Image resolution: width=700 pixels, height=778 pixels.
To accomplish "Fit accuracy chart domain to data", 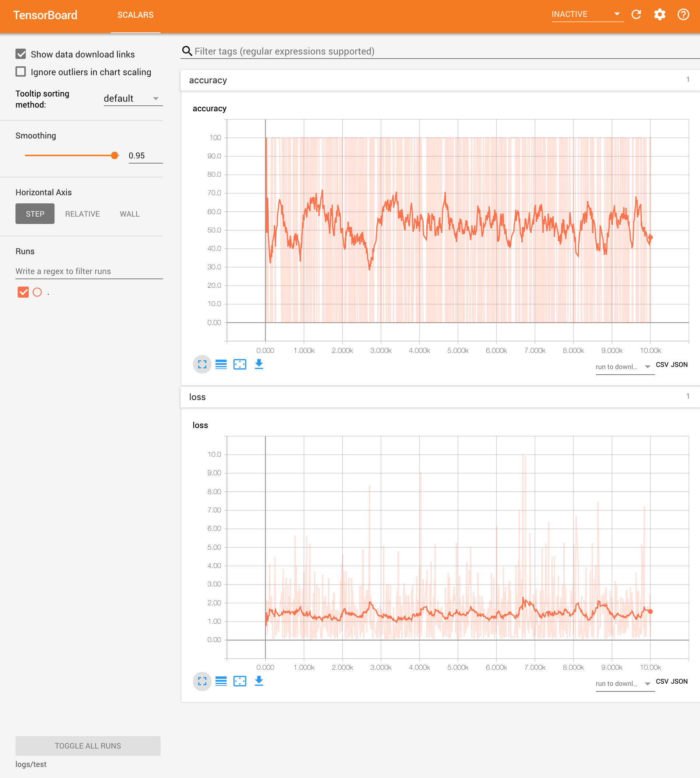I will [x=239, y=364].
